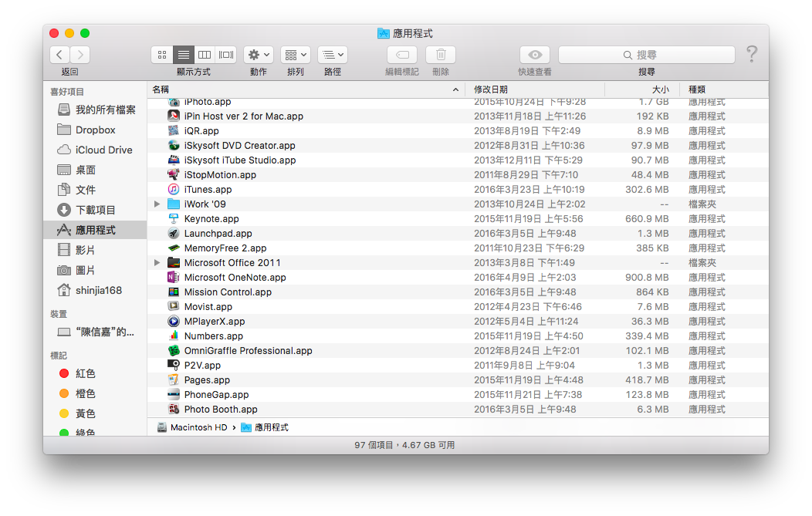This screenshot has height=516, width=812.
Task: Select the Photo Booth app icon
Action: 174,409
